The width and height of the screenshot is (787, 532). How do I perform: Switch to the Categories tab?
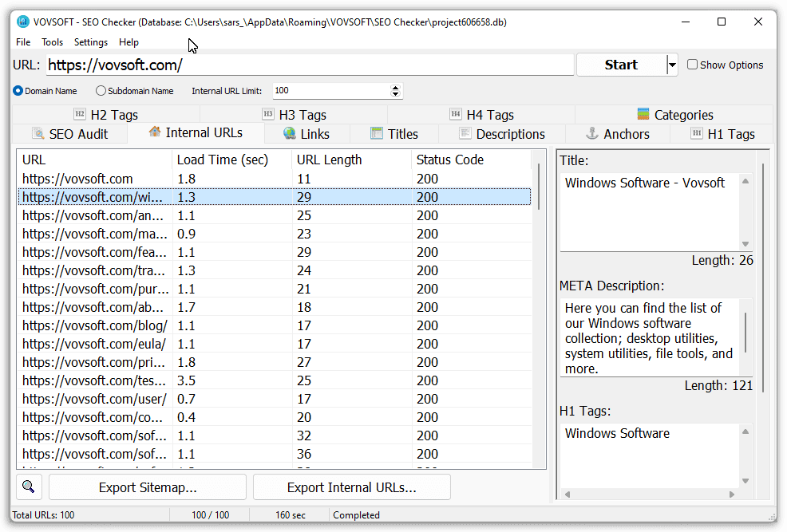(674, 114)
